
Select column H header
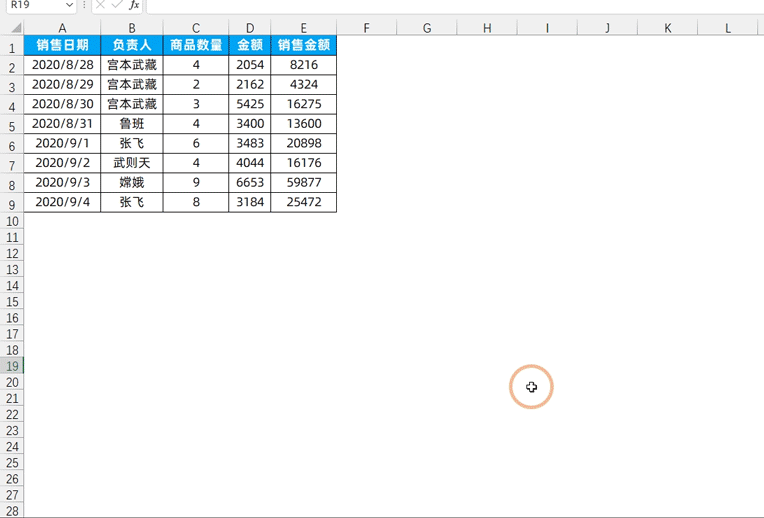click(x=487, y=28)
